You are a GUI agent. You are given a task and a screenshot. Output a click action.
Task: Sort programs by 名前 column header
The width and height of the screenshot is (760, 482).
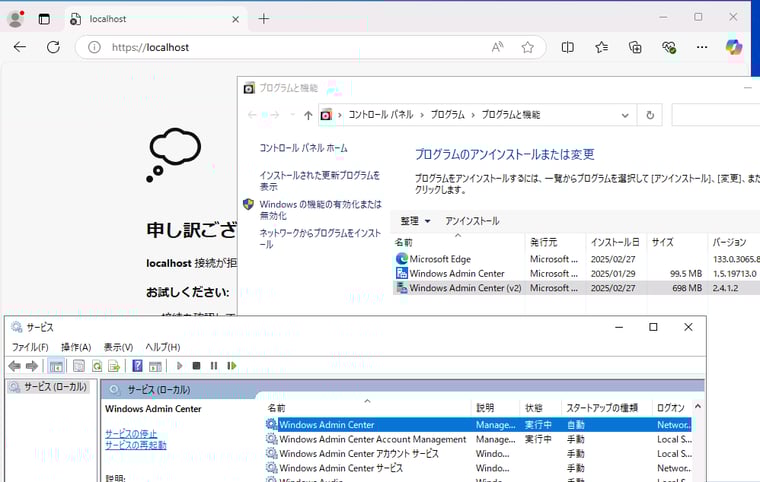458,242
